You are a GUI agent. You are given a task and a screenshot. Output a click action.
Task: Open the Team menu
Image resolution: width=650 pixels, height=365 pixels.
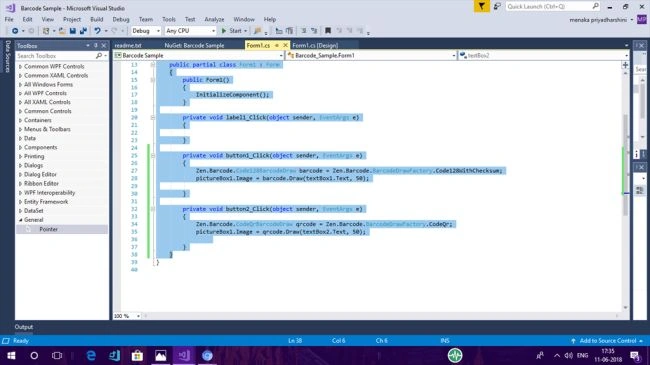[x=146, y=19]
